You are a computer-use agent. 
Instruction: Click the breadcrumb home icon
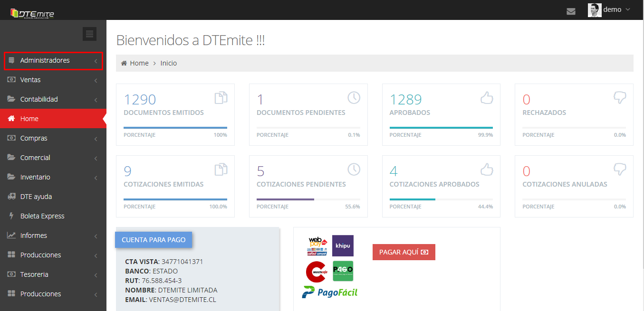point(124,63)
